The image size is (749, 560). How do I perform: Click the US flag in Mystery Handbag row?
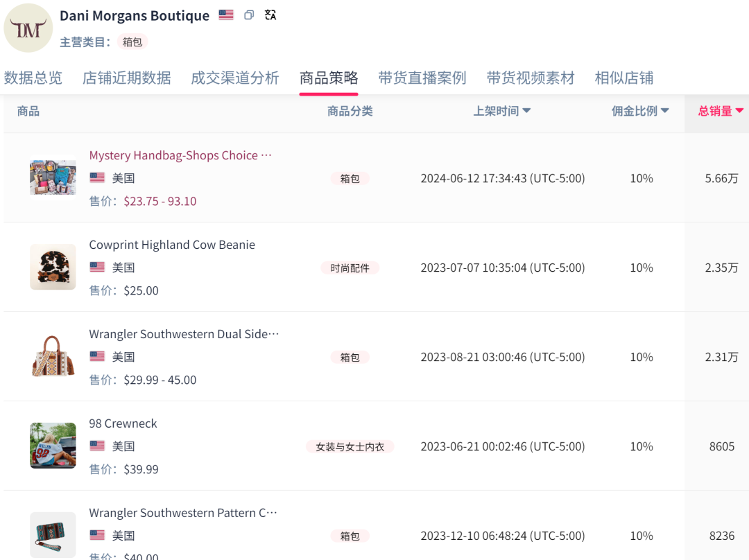coord(97,178)
